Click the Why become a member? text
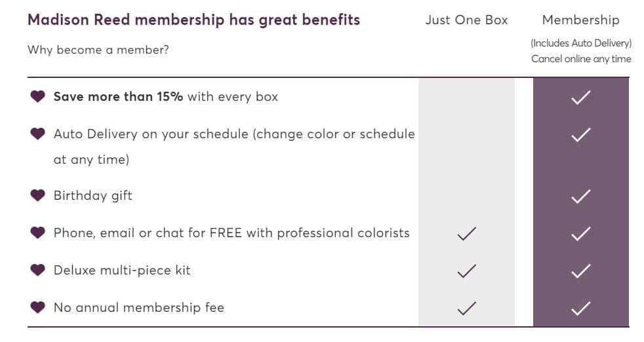The width and height of the screenshot is (644, 342). point(98,50)
